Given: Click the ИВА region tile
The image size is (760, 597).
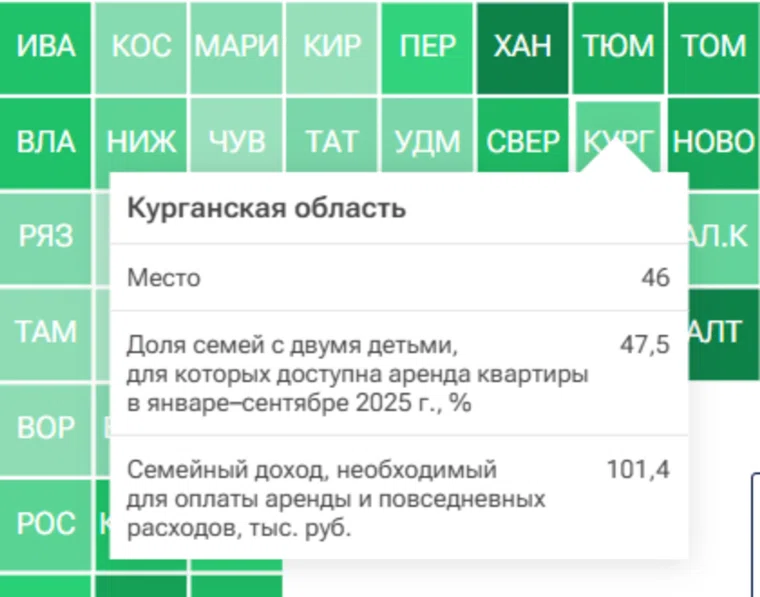Looking at the screenshot, I should pyautogui.click(x=46, y=47).
